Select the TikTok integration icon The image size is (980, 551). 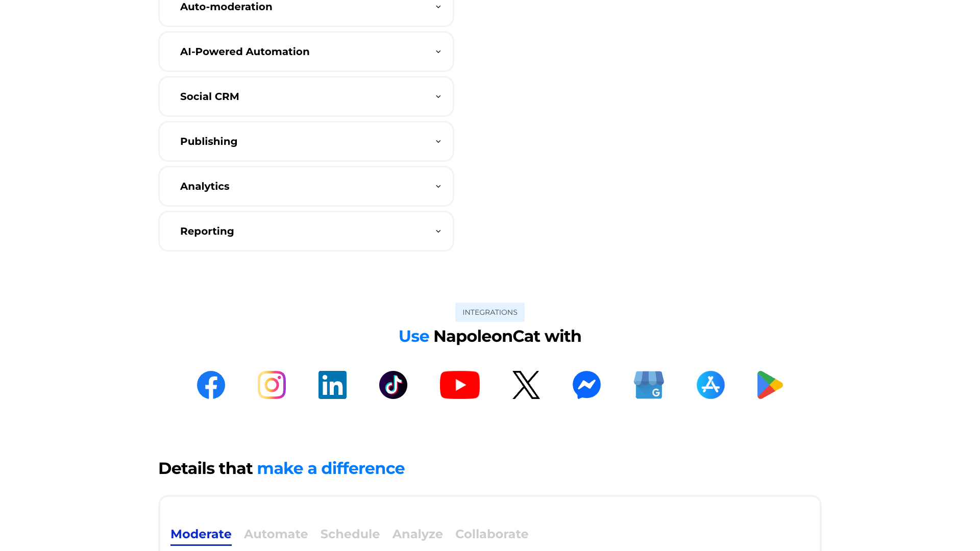pos(393,385)
